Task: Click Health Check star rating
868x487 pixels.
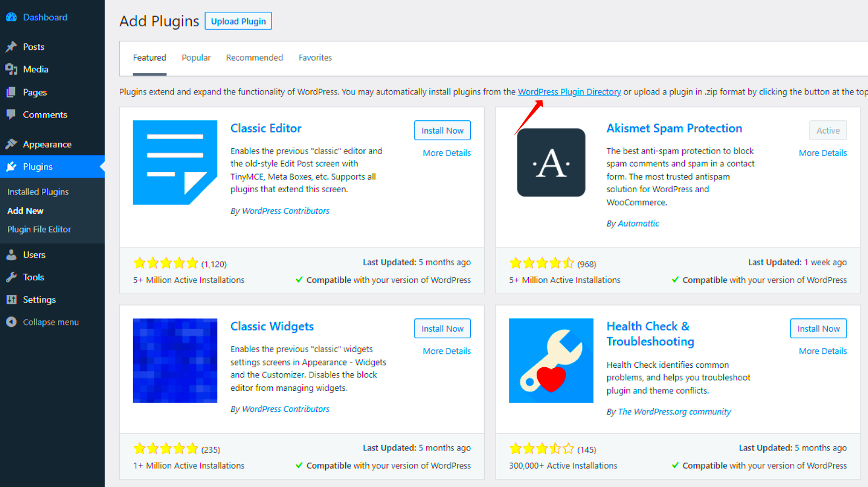Action: (x=542, y=448)
